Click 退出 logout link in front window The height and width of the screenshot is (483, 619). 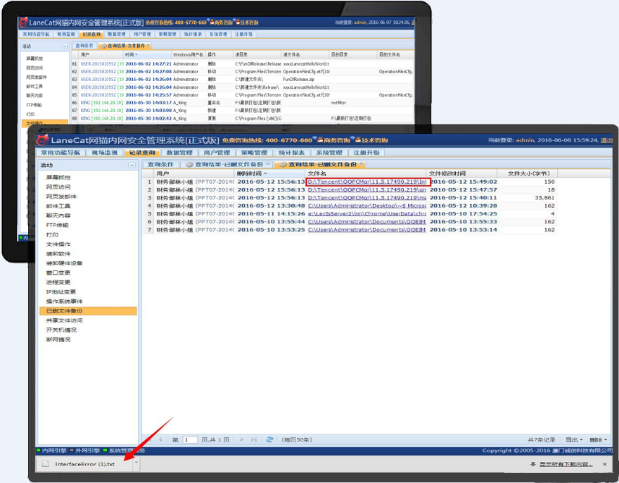(606, 140)
